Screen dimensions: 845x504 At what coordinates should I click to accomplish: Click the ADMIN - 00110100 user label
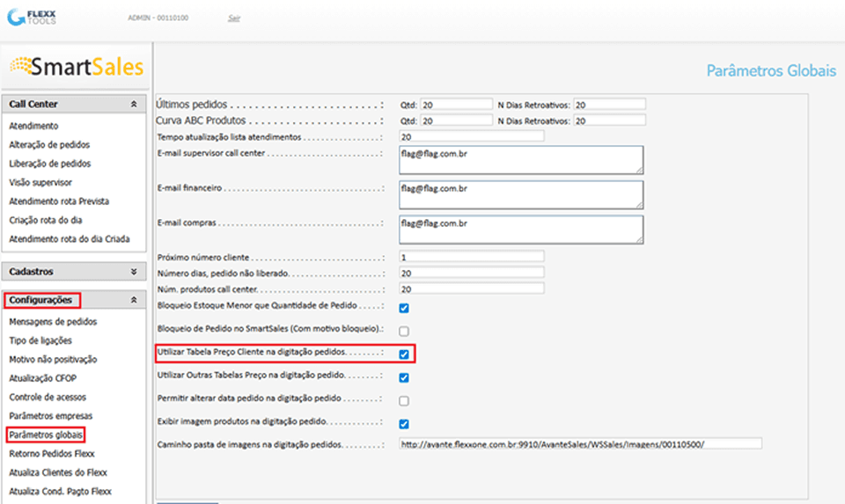pyautogui.click(x=158, y=18)
